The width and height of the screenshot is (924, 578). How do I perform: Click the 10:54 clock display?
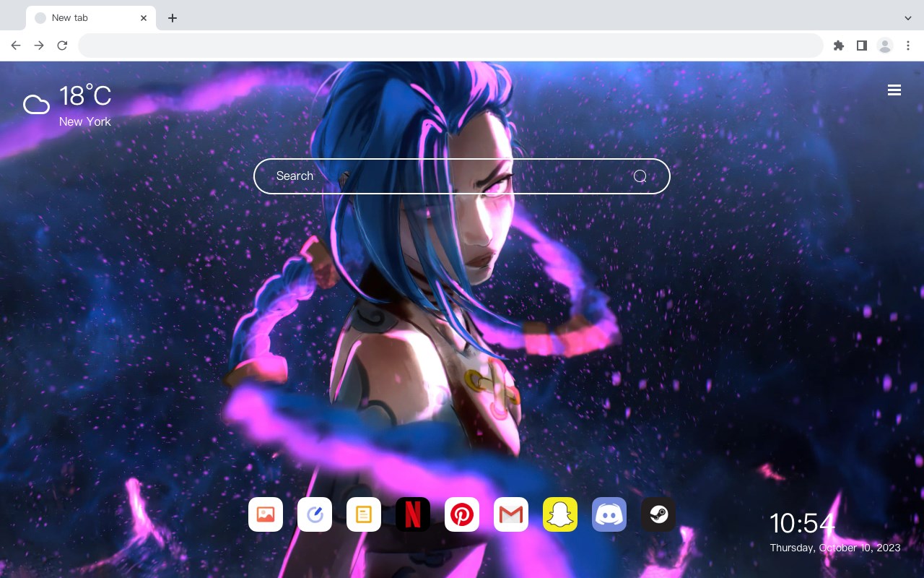point(802,523)
